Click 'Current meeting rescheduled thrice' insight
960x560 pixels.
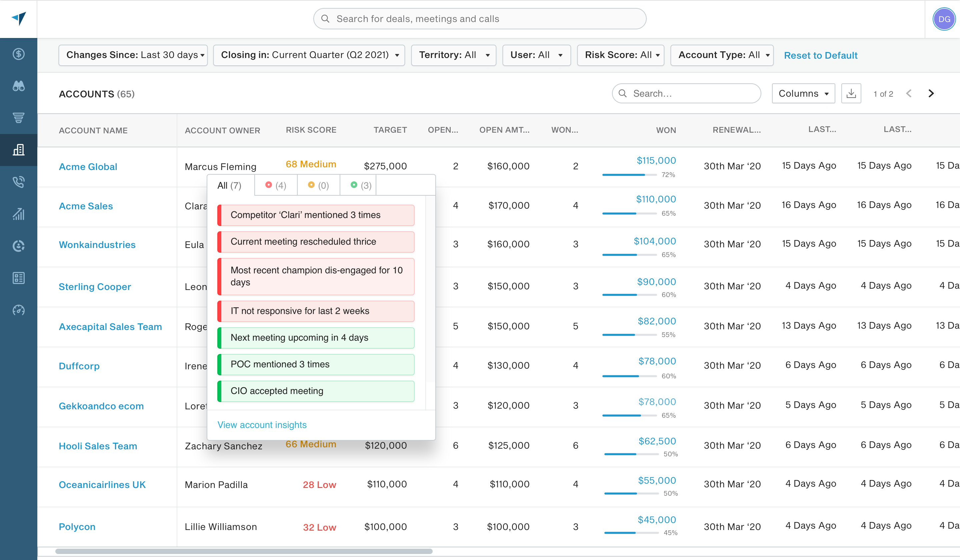click(316, 242)
